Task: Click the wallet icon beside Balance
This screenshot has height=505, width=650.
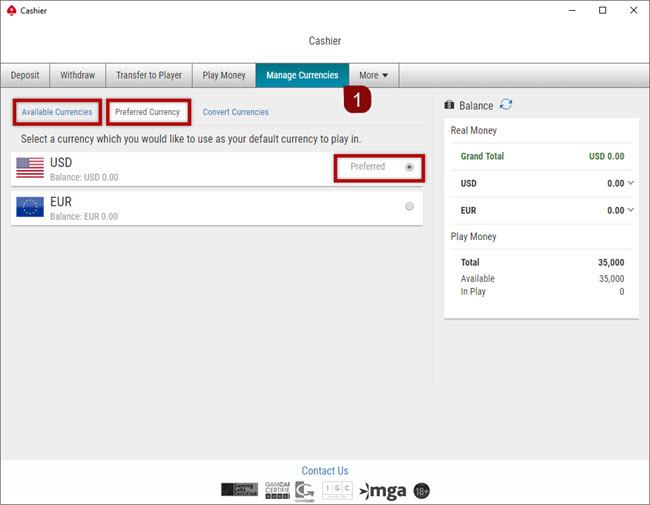Action: [x=449, y=105]
